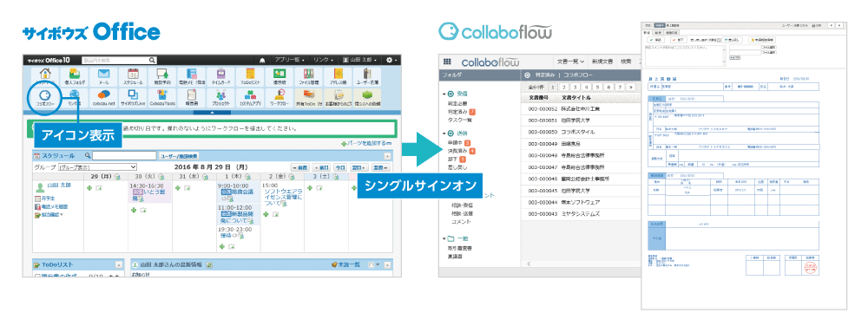Click 検索 in Collaboflow menu
This screenshot has width=868, height=332.
pyautogui.click(x=626, y=62)
